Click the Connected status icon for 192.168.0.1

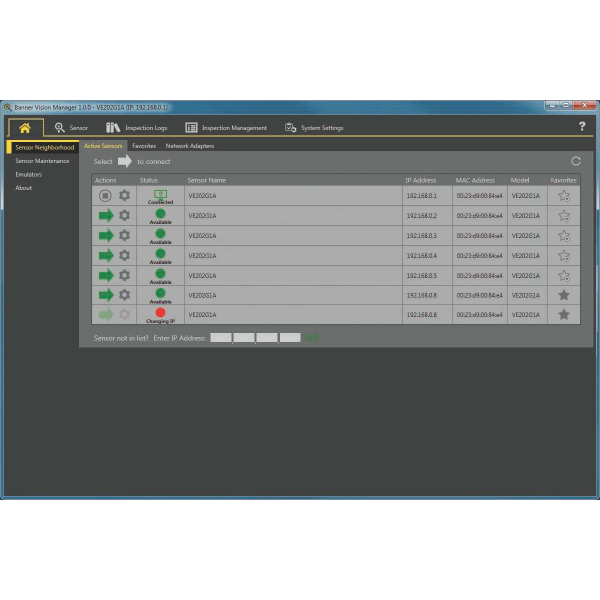[160, 194]
